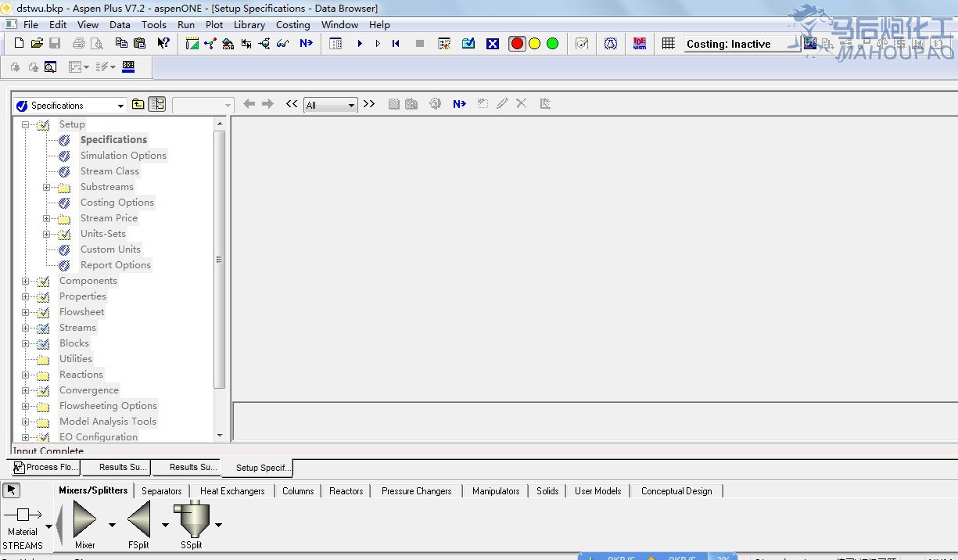Step the simulation (outlined play arrow)

click(x=378, y=44)
